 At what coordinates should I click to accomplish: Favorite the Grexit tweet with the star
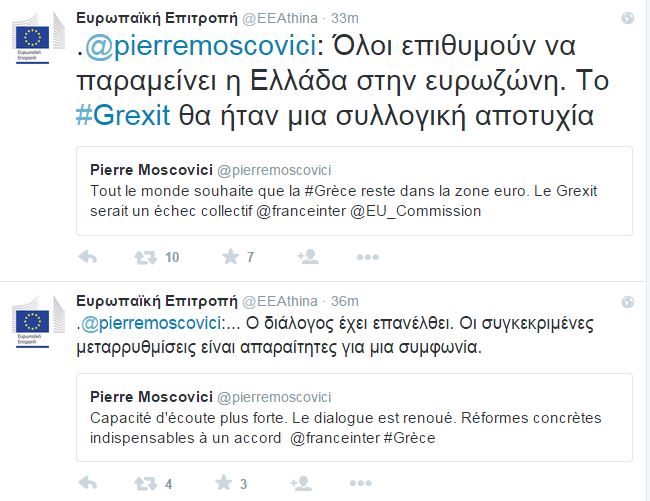tap(230, 257)
